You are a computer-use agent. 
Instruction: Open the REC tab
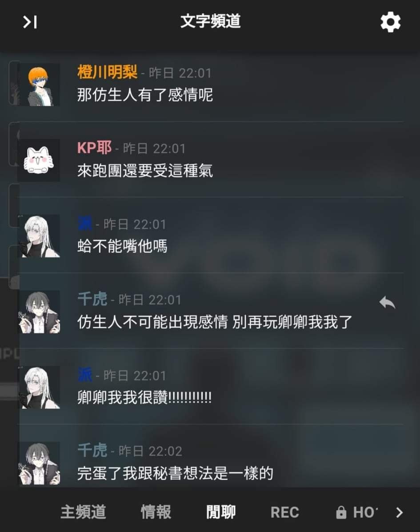click(x=285, y=512)
